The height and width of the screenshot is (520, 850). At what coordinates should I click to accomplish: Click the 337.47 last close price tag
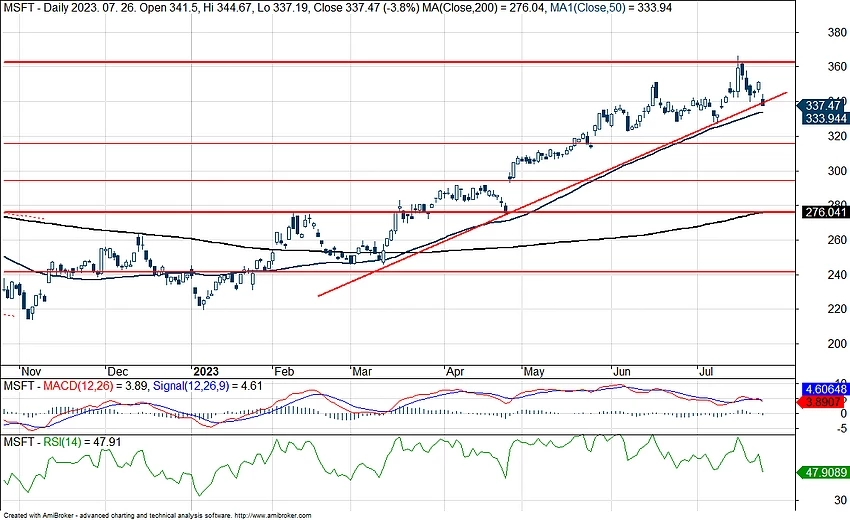[x=822, y=105]
